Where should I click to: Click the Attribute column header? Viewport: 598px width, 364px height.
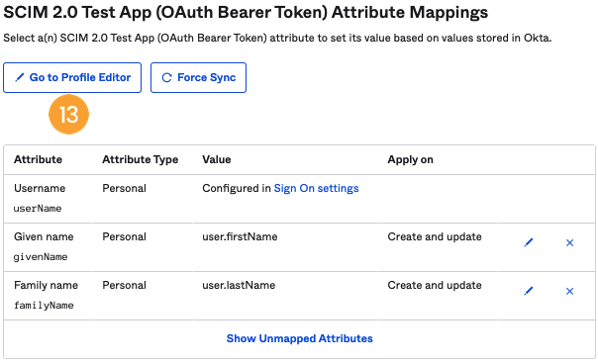point(39,159)
